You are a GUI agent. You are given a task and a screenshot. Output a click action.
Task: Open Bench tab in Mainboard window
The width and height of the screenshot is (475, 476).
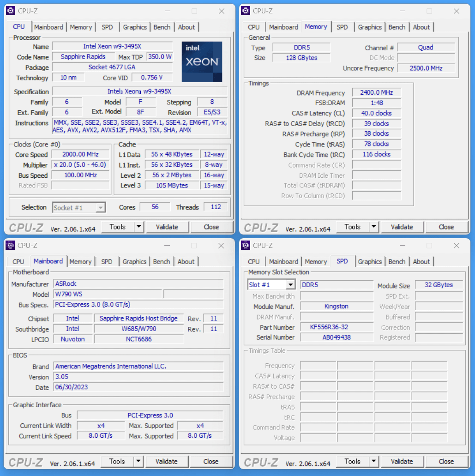[162, 261]
